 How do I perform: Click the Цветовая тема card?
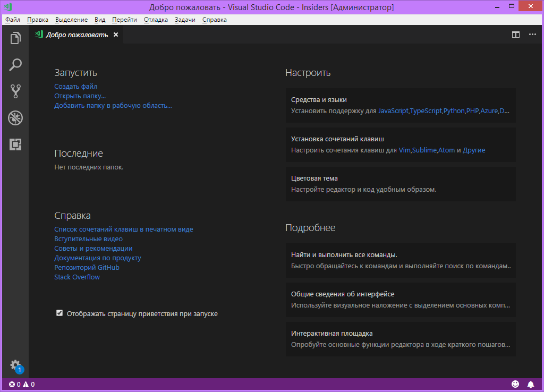pyautogui.click(x=401, y=184)
